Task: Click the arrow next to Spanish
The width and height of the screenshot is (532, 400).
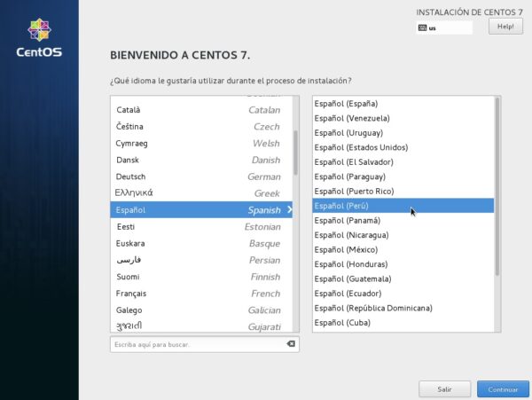Action: point(289,210)
